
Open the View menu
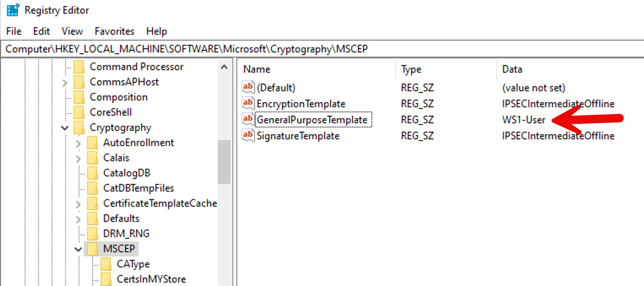[72, 31]
